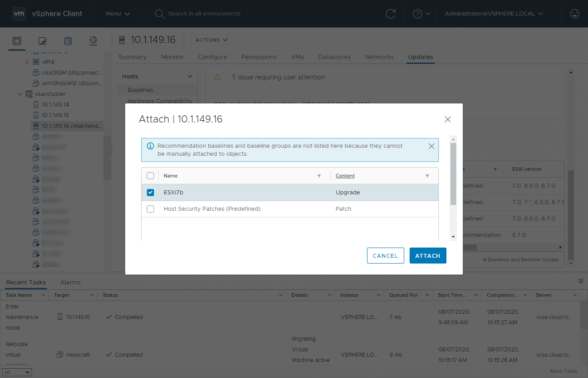Open the Networking inventory view icon

pyautogui.click(x=93, y=40)
